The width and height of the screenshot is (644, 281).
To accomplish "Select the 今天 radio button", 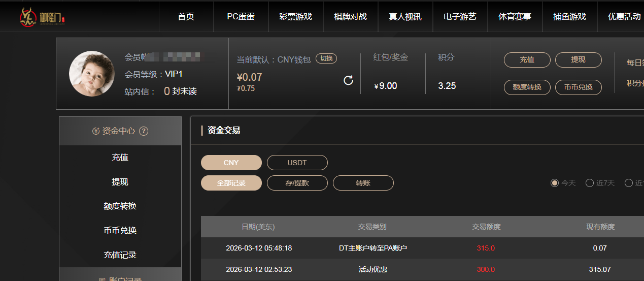I will click(555, 183).
